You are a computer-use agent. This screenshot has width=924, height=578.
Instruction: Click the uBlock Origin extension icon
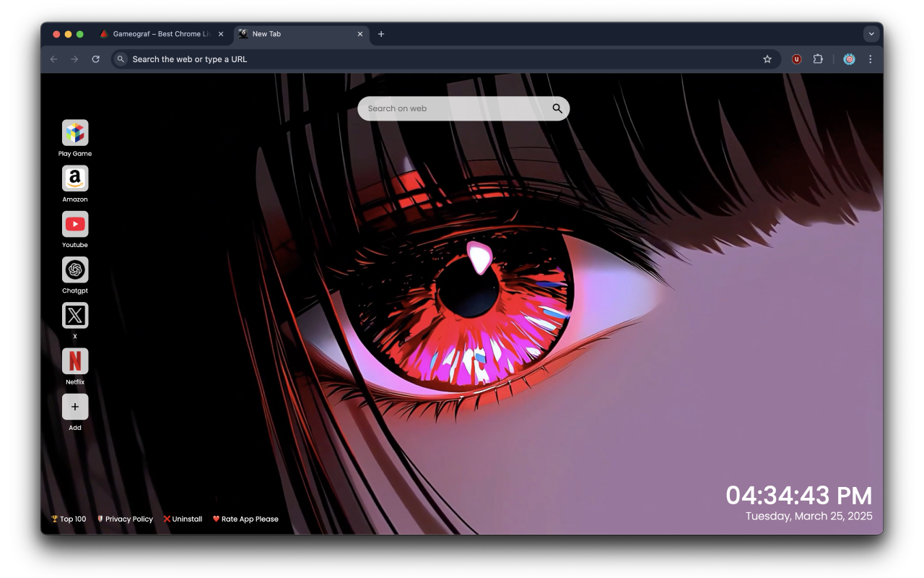tap(796, 59)
